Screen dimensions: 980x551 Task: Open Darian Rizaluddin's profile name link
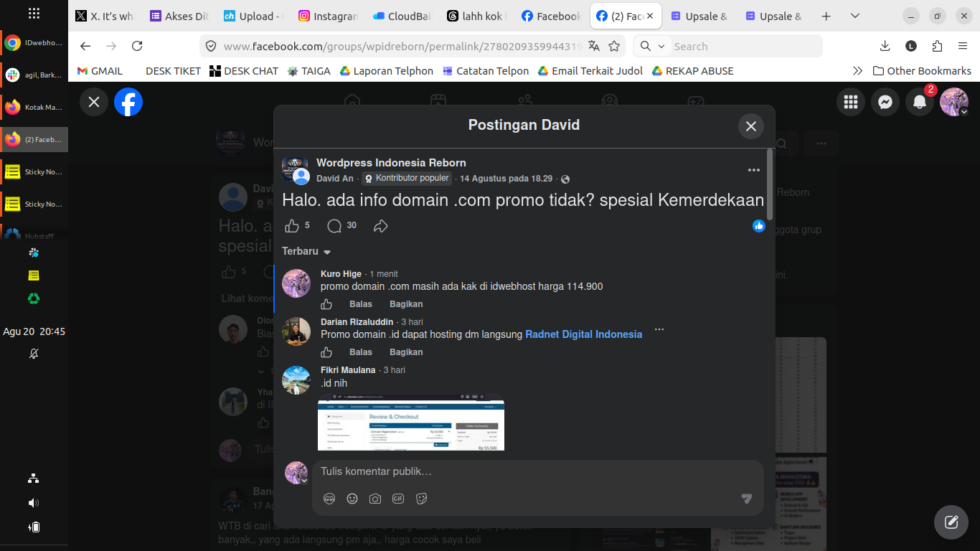[357, 322]
